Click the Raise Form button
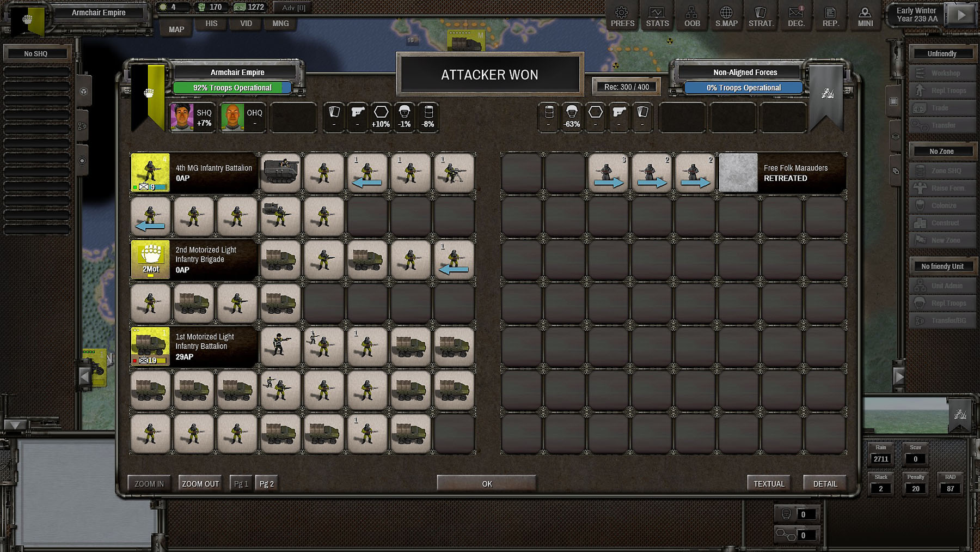Viewport: 980px width, 552px height. tap(942, 188)
